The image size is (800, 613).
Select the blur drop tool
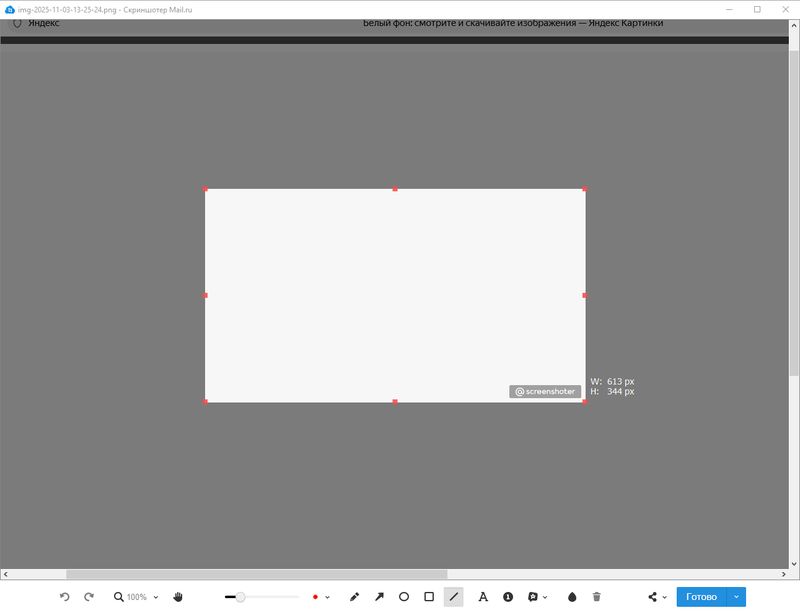(x=572, y=597)
